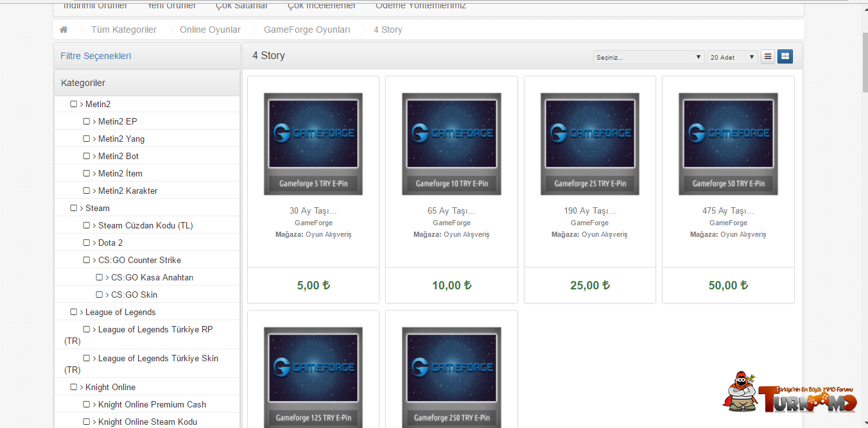
Task: Tick the CS:GO Skin checkbox
Action: point(100,295)
